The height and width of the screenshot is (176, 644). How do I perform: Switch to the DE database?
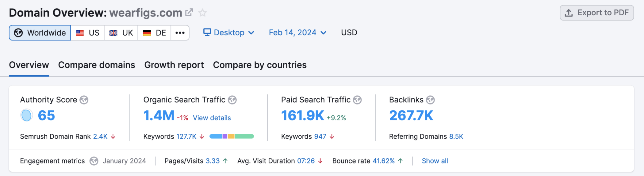click(x=154, y=33)
